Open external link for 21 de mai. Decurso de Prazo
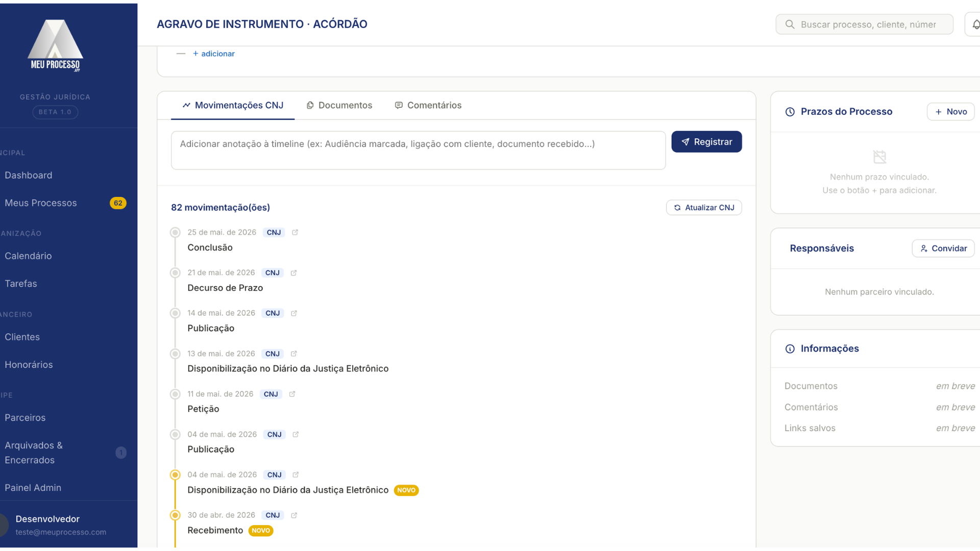This screenshot has height=551, width=980. pyautogui.click(x=293, y=273)
